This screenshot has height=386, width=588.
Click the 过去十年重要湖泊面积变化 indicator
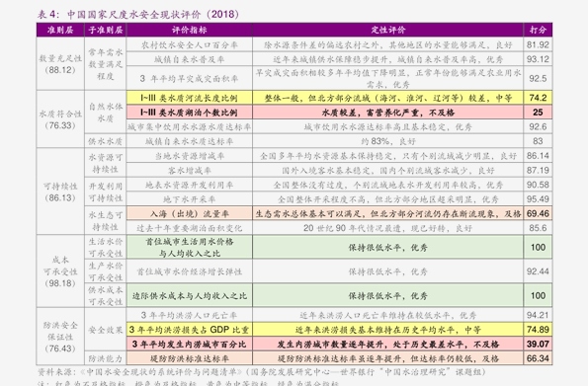click(190, 228)
